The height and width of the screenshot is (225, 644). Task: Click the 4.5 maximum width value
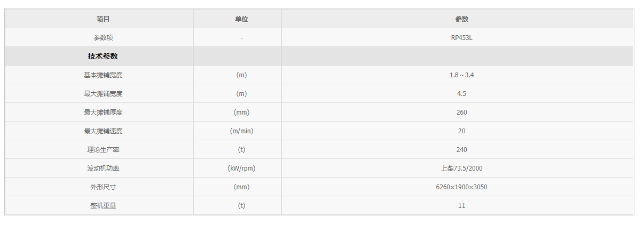click(461, 94)
